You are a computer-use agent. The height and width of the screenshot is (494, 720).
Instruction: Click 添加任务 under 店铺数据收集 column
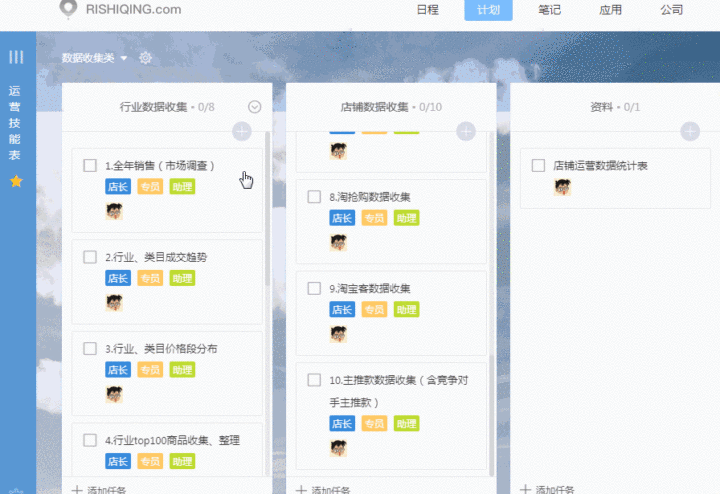[325, 489]
